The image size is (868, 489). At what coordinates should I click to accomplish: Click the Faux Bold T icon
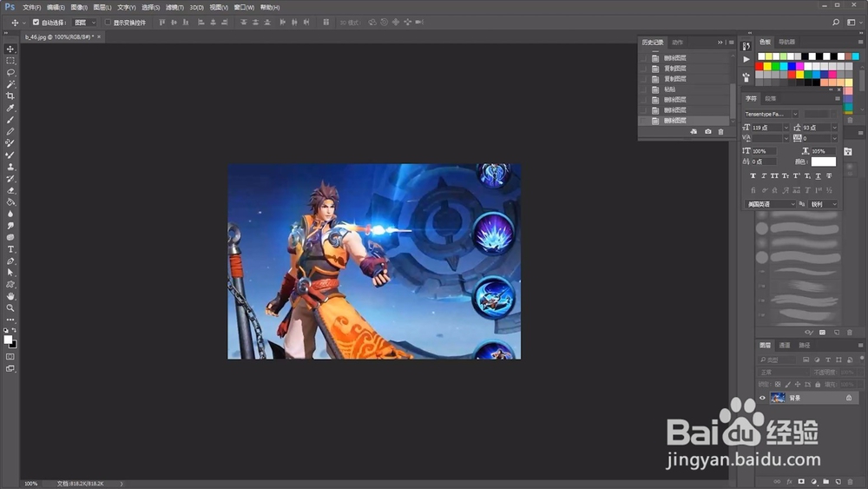[753, 175]
